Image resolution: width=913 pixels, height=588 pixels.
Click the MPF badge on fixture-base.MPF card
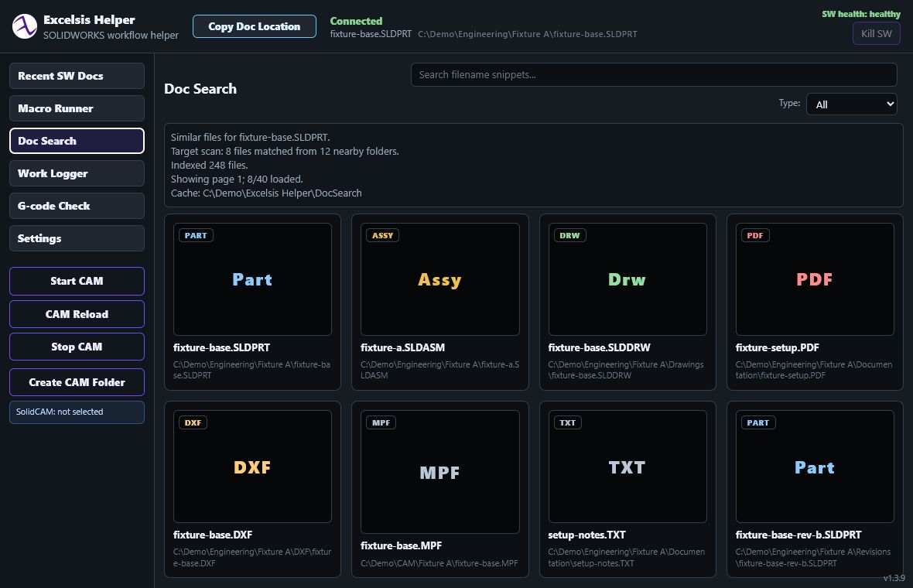click(x=381, y=422)
